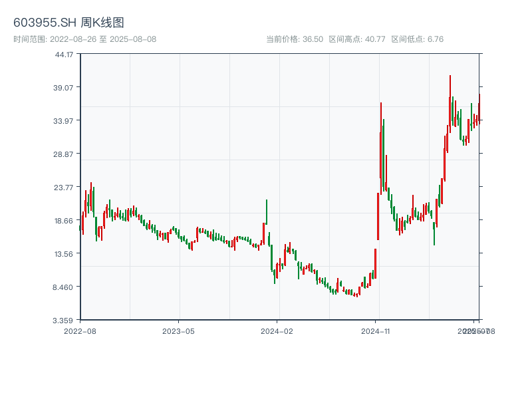Click the chart title 603955.SH 周K线图
This screenshot has height=399, width=532.
click(68, 23)
